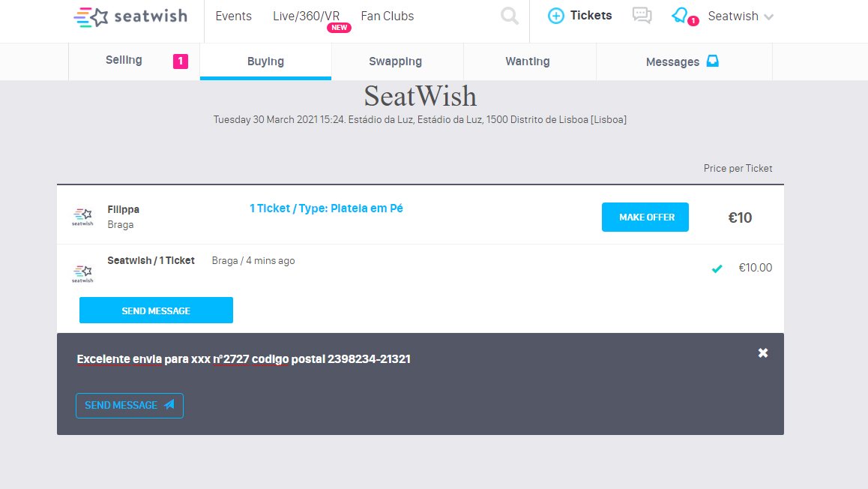The image size is (868, 489).
Task: Close the dark message panel
Action: (763, 352)
